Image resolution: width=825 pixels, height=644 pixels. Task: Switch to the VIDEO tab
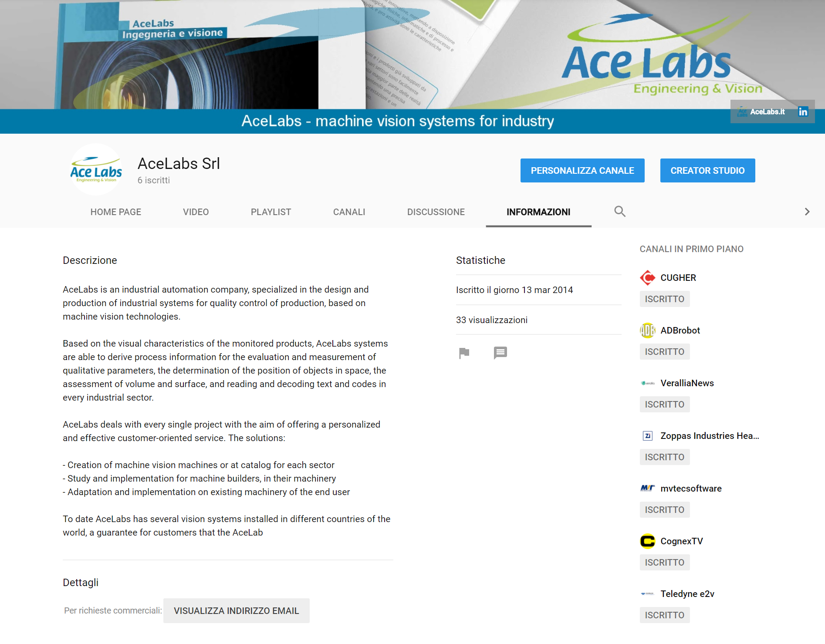tap(196, 212)
